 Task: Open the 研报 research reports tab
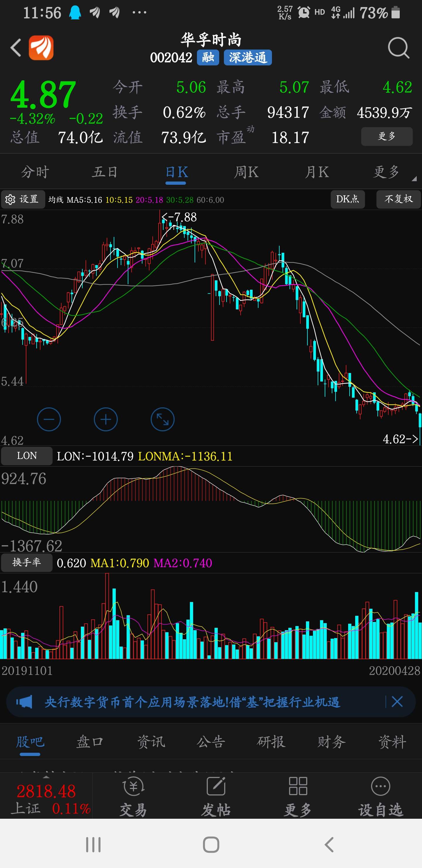pos(271,742)
